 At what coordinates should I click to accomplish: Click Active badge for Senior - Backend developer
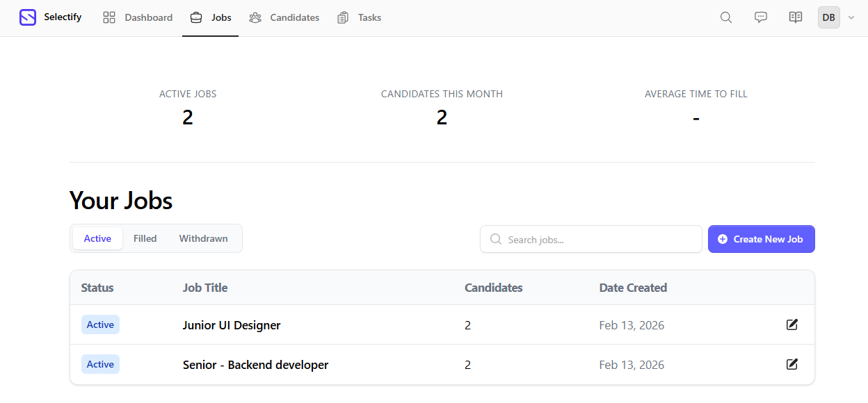pyautogui.click(x=100, y=364)
